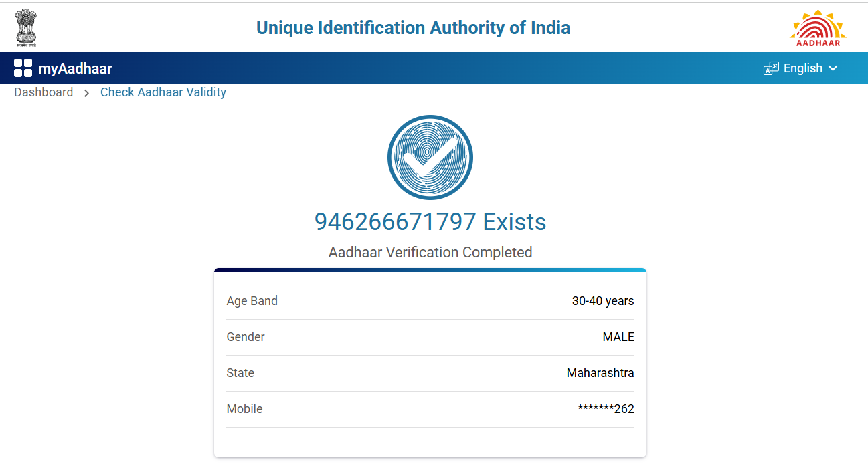Click the fingerprint checkmark verification icon
Image resolution: width=868 pixels, height=476 pixels.
pos(430,158)
